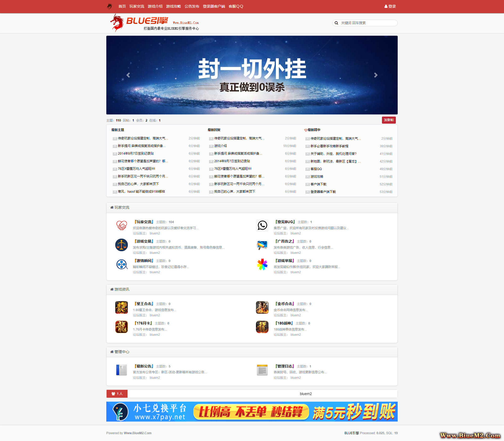This screenshot has width=504, height=441.
Task: Open the 『玩家交流』 forum link
Action: coord(144,222)
